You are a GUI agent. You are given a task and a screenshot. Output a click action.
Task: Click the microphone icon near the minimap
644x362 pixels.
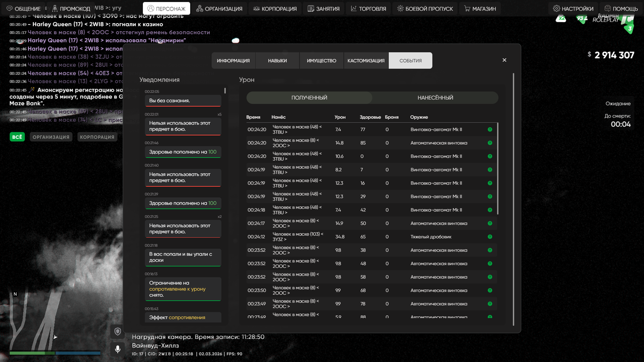pyautogui.click(x=118, y=349)
